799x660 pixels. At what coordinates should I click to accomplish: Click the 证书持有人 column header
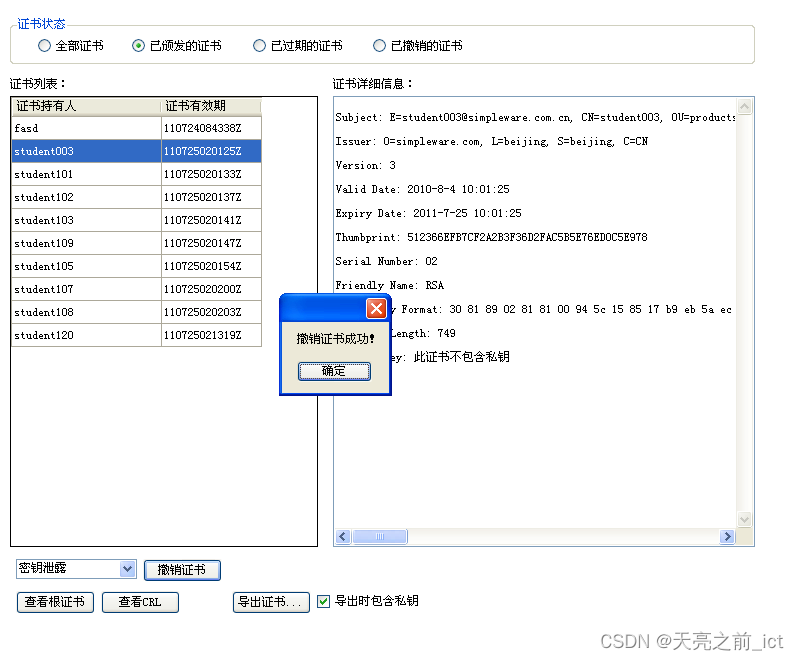tap(86, 106)
